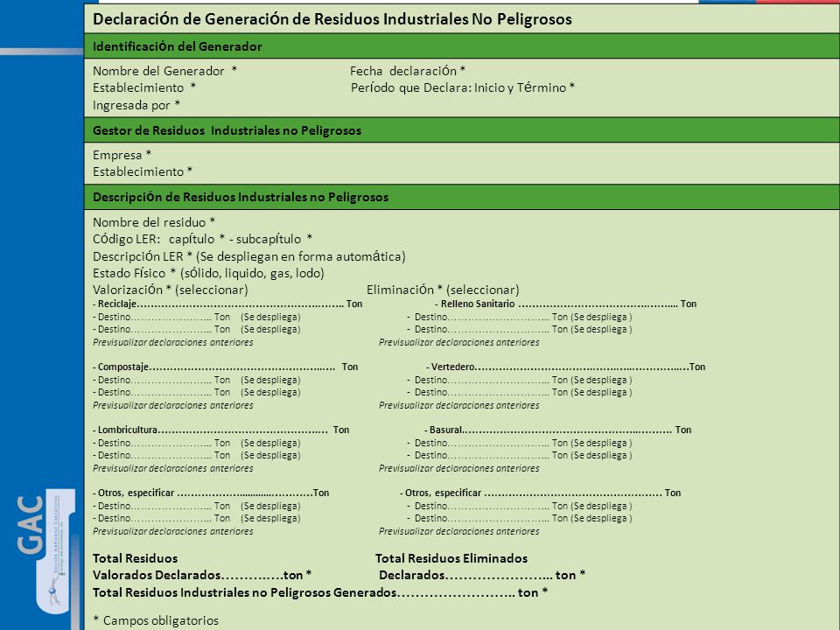Click the 'Descripción LER' auto-filled field
840x630 pixels.
tap(249, 256)
